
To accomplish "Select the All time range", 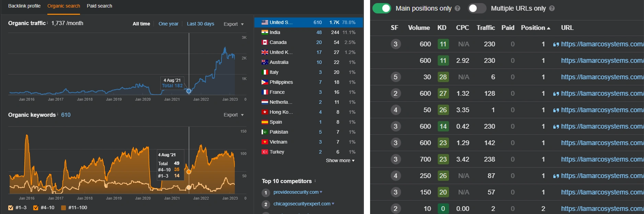I will [x=141, y=24].
